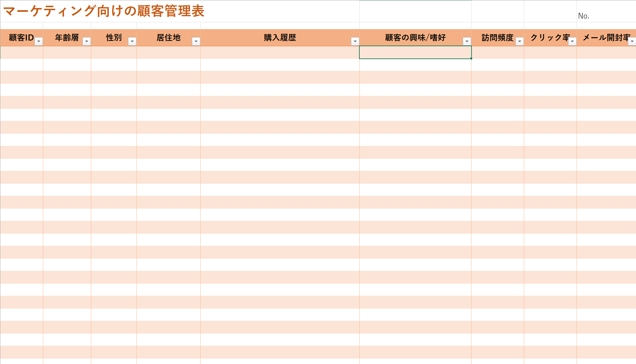Click first data cell under 購入履歴
This screenshot has width=636, height=364.
click(x=280, y=52)
